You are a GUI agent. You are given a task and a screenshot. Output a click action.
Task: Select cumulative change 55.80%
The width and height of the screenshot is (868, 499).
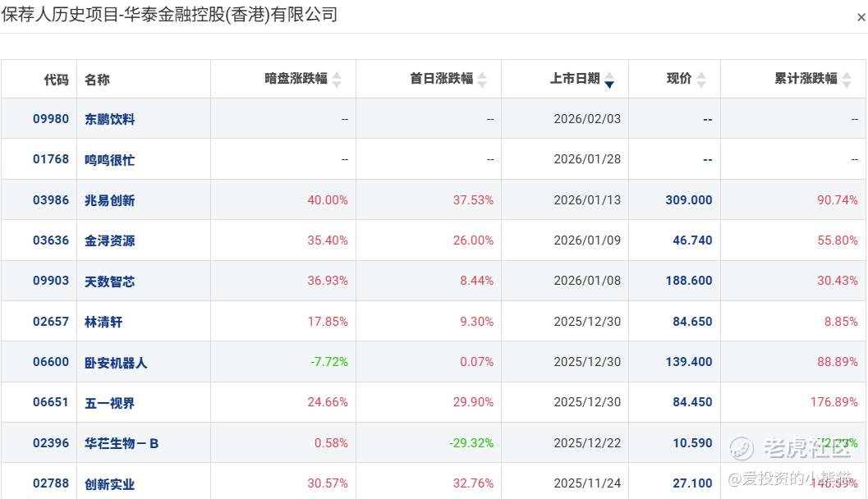(838, 240)
